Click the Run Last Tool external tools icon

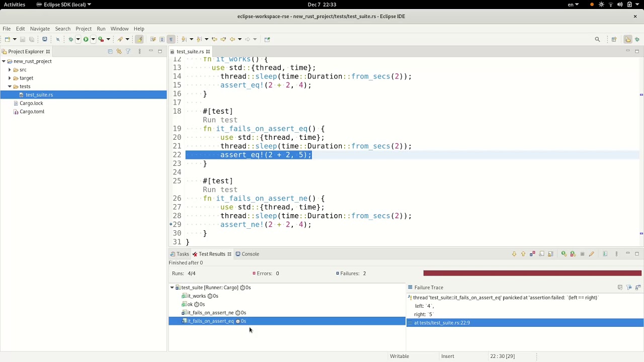pos(101,39)
